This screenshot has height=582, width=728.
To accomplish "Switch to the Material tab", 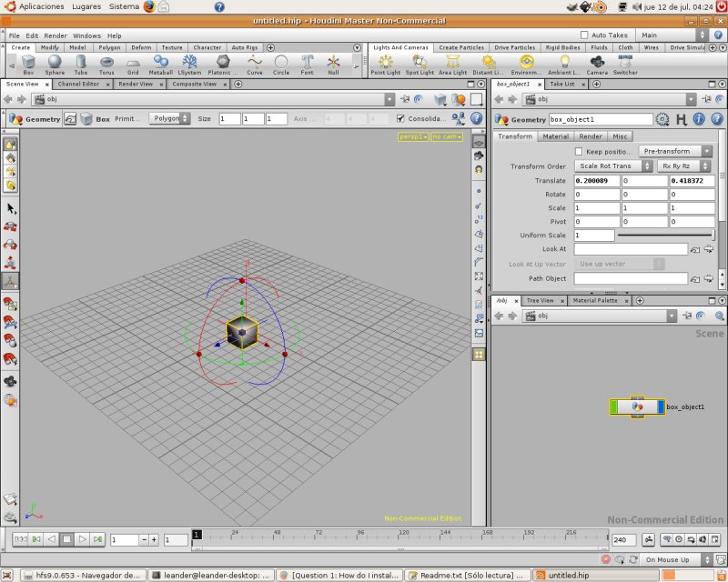I will point(555,136).
